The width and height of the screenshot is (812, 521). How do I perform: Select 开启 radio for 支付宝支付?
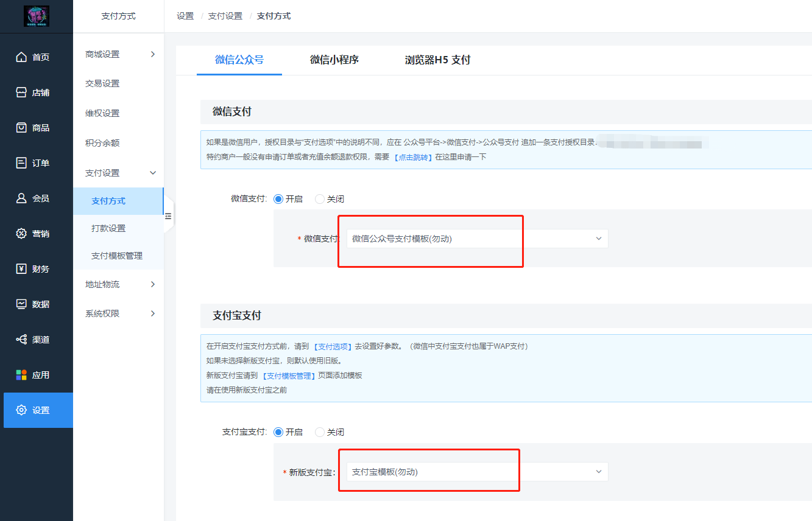(x=278, y=432)
